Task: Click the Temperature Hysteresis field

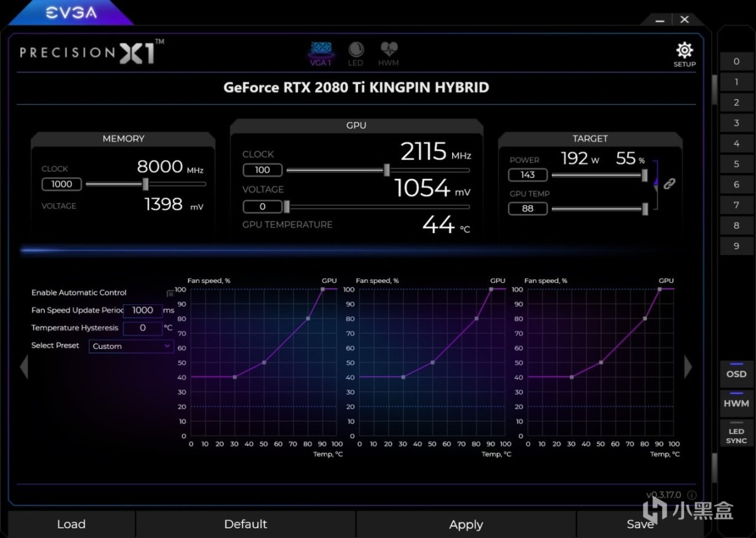Action: [x=143, y=328]
